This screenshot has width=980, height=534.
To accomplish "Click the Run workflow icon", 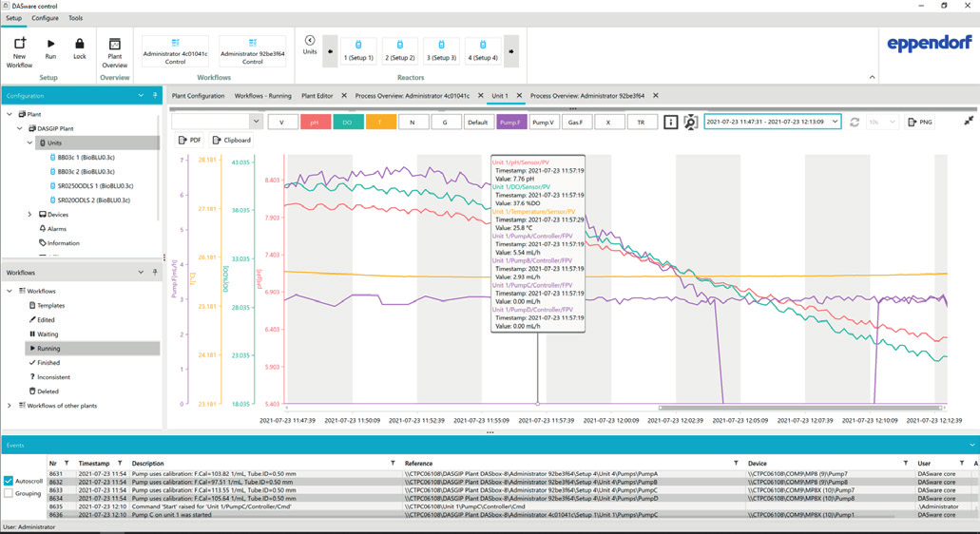I will tap(50, 48).
